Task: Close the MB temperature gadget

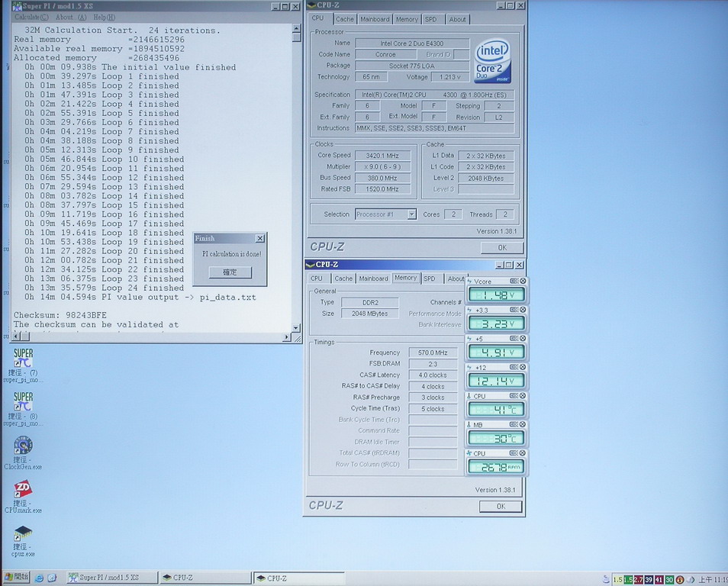Action: coord(523,424)
